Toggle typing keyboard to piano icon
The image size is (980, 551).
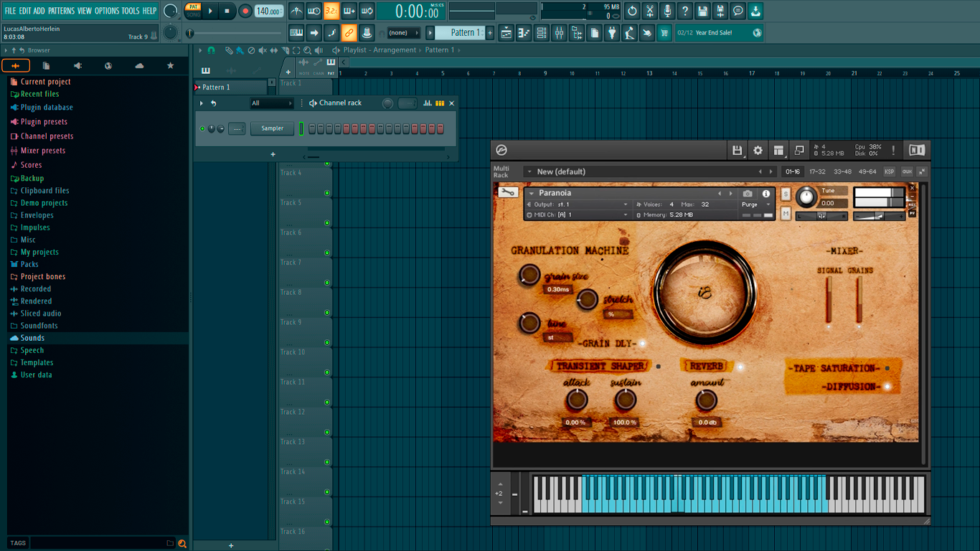[x=296, y=32]
